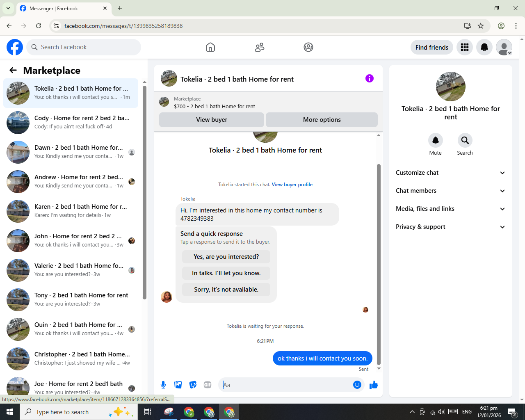Viewport: 525px width, 420px height.
Task: Send a voice clip with microphone icon
Action: tap(163, 385)
